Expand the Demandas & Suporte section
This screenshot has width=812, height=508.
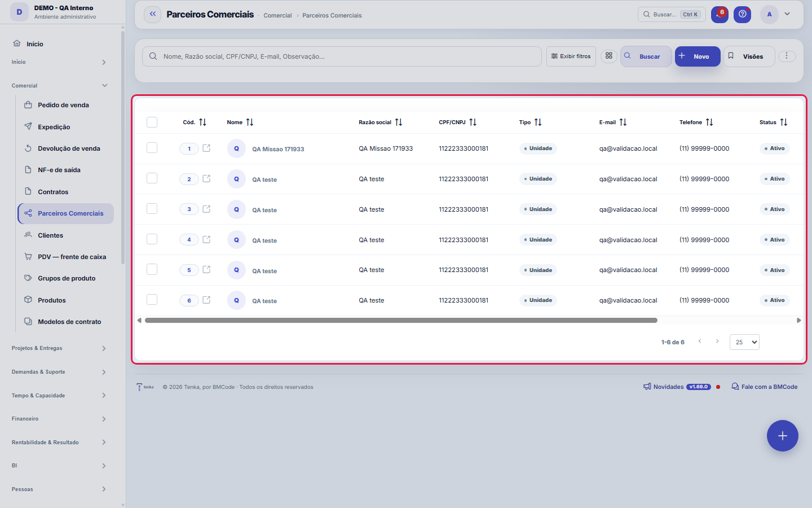(59, 372)
